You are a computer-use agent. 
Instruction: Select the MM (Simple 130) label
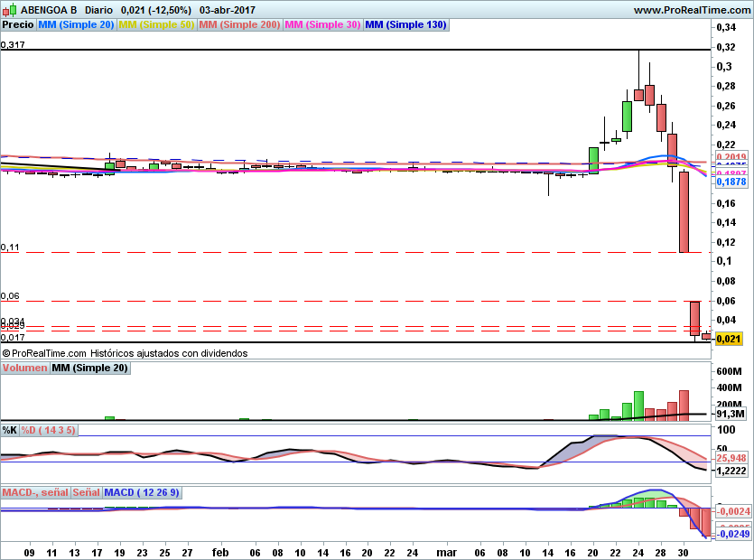click(x=406, y=24)
